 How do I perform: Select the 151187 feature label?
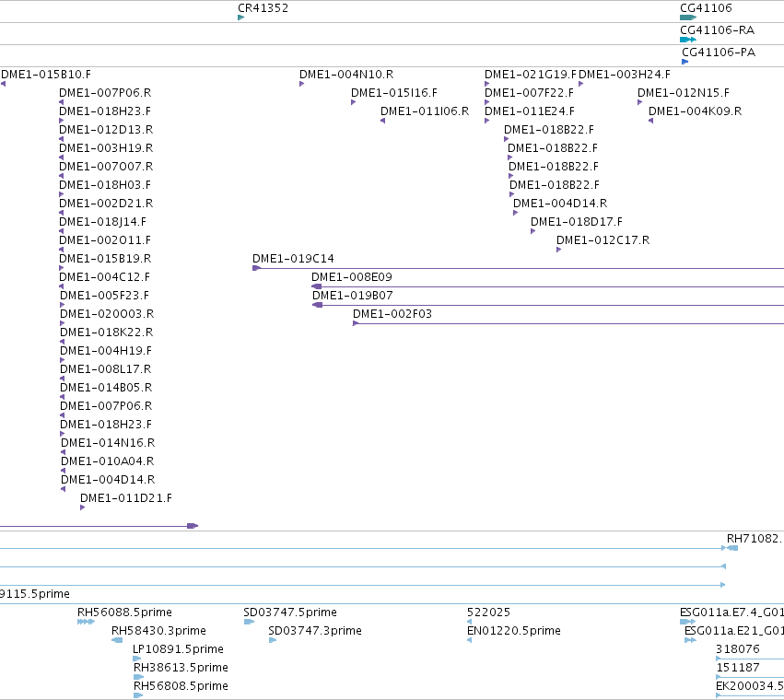738,668
